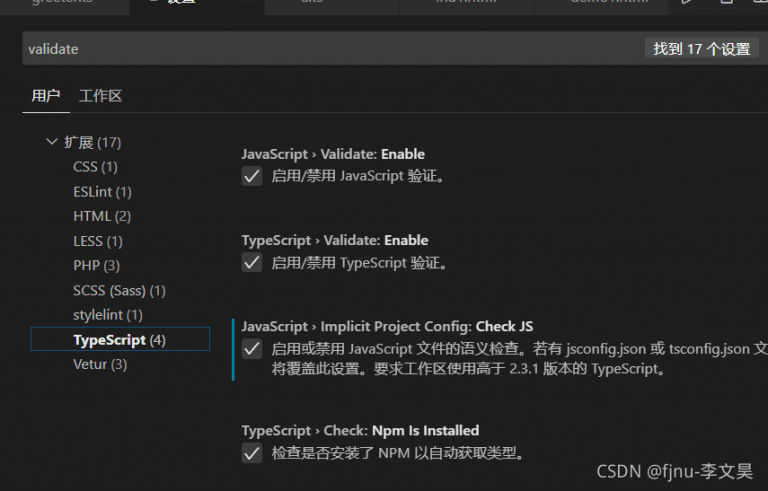This screenshot has width=768, height=491.
Task: Collapse the 扩展 (17) tree section
Action: pos(52,142)
